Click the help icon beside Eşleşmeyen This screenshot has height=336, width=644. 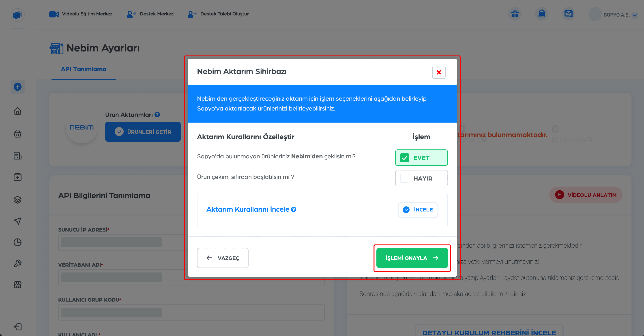point(589,140)
